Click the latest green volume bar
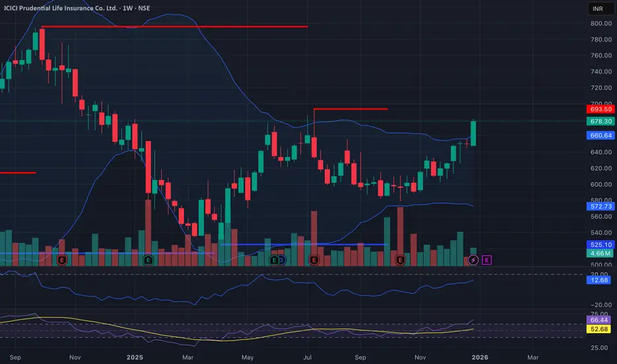617x364 pixels. click(x=473, y=257)
